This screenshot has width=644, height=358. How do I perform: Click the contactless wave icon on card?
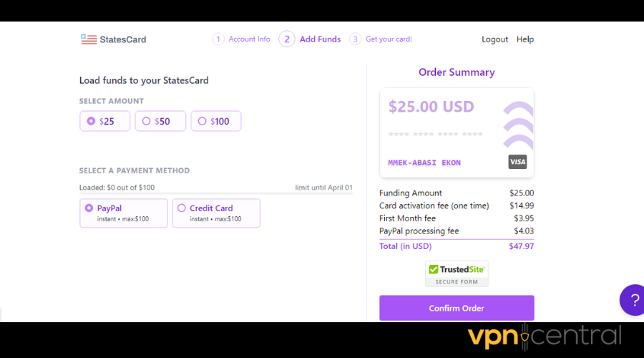point(518,125)
